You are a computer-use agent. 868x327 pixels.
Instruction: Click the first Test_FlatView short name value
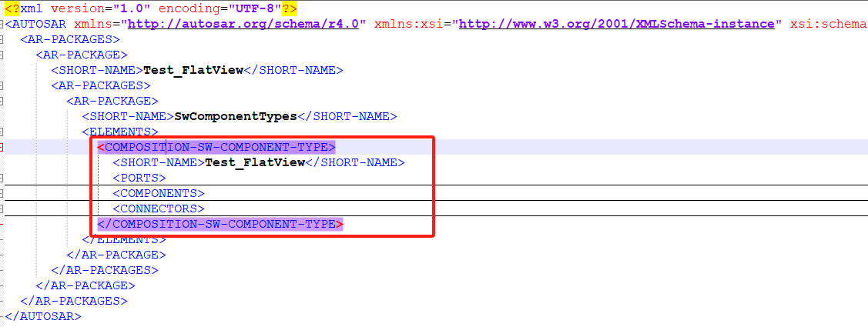click(x=193, y=70)
